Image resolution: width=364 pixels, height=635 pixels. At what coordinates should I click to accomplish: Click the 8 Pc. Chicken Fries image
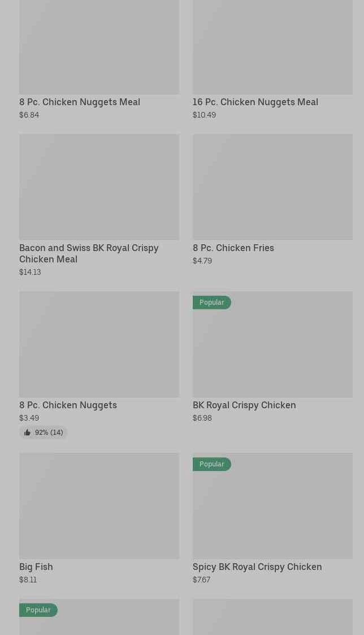(272, 187)
